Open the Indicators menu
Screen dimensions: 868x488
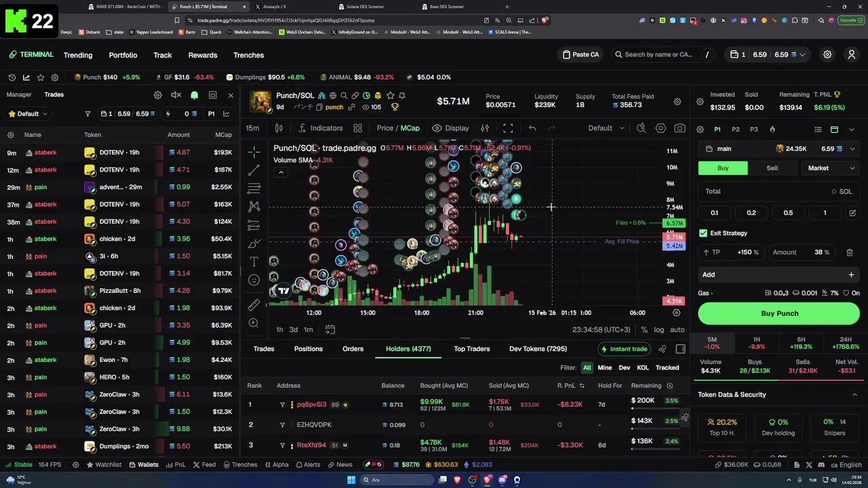[320, 128]
